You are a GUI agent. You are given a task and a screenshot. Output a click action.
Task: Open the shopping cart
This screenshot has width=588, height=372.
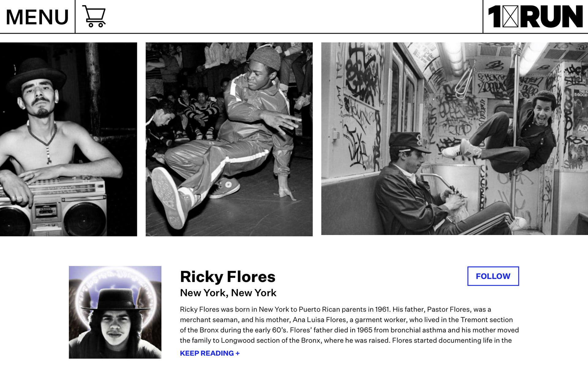click(x=94, y=17)
